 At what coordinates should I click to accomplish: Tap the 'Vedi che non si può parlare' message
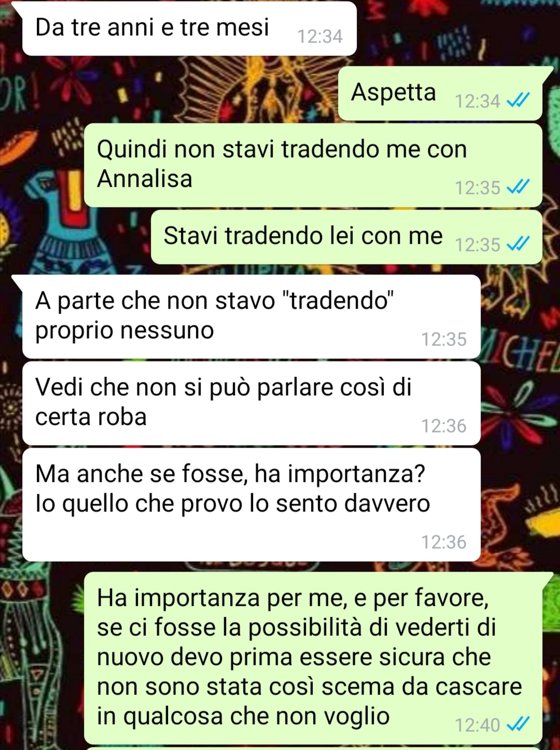tap(251, 403)
